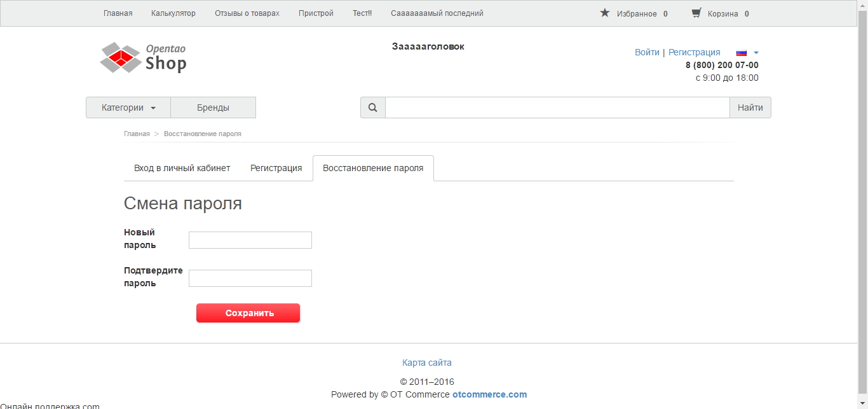Screen dimensions: 868x409
Task: Open the otcommerce.com footer link
Action: click(x=490, y=394)
